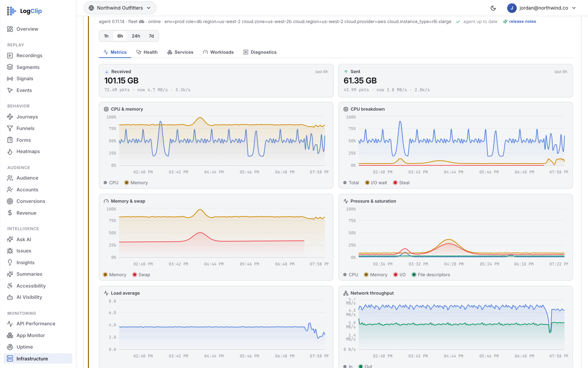
Task: Click the Journeys path icon
Action: click(x=10, y=117)
